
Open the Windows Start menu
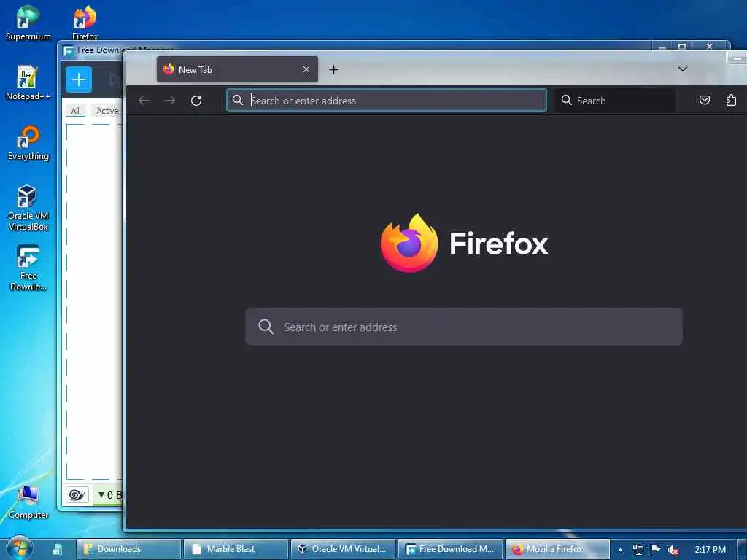coord(19,548)
